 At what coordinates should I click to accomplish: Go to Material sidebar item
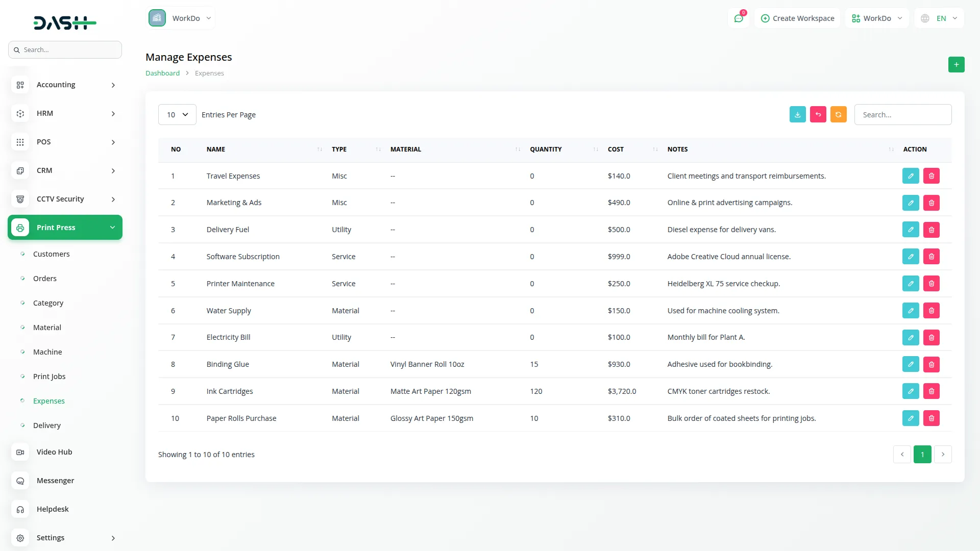coord(47,328)
